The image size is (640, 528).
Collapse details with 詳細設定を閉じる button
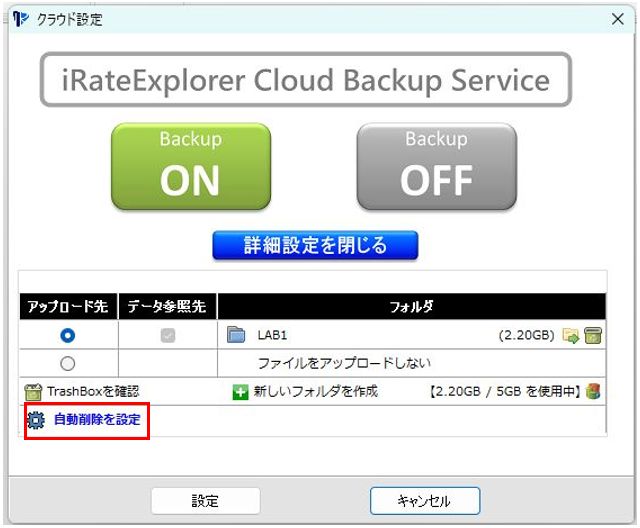pyautogui.click(x=315, y=246)
